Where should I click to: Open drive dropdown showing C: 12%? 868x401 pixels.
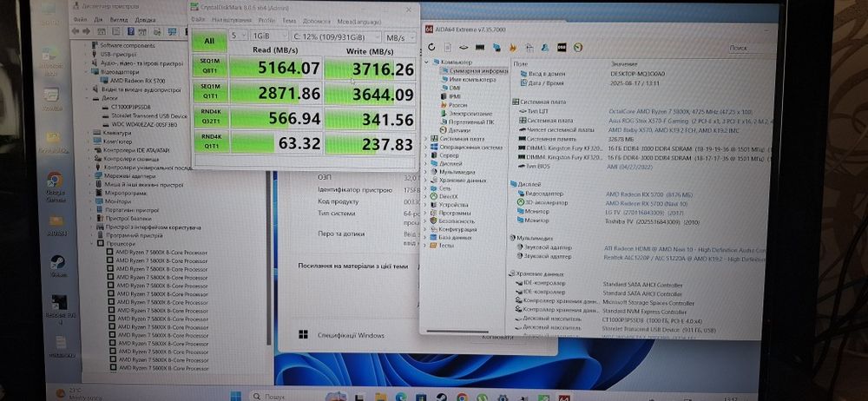coord(335,36)
